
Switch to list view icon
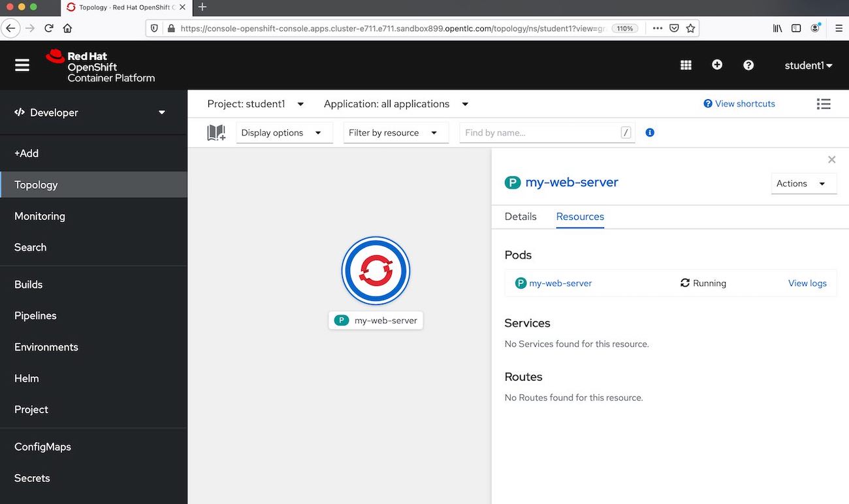824,104
